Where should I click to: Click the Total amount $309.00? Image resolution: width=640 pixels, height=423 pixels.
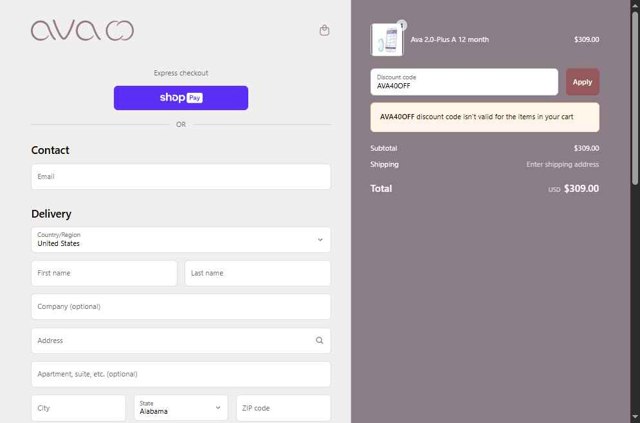point(581,189)
